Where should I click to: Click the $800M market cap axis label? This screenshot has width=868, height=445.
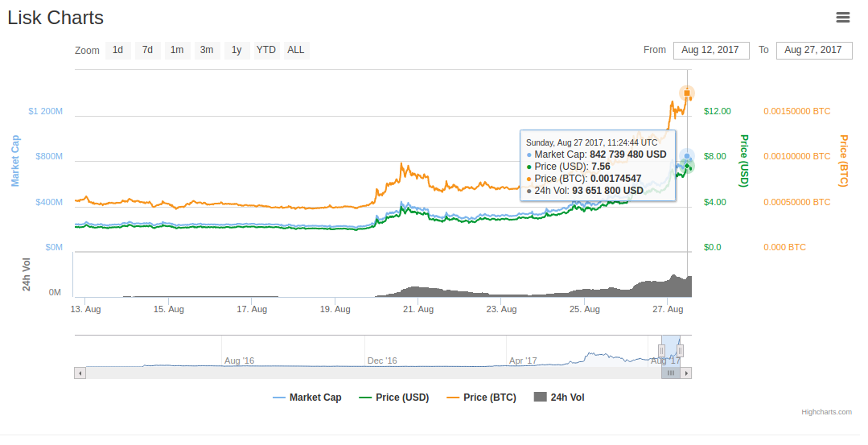pyautogui.click(x=49, y=157)
